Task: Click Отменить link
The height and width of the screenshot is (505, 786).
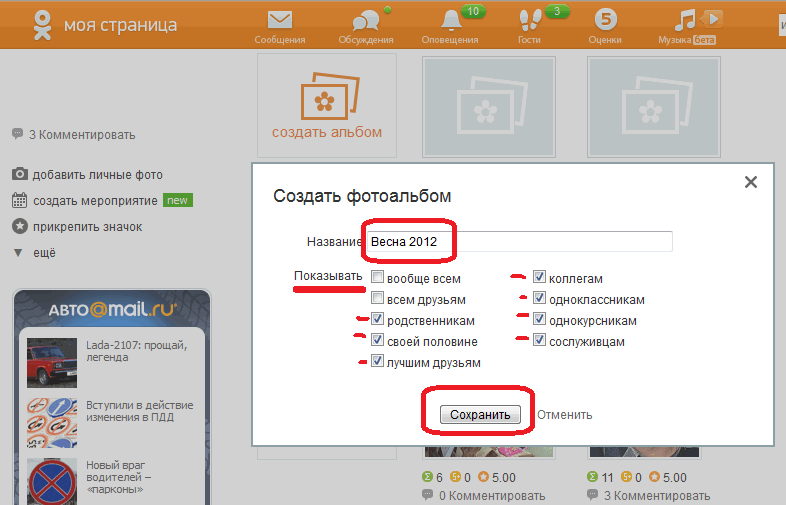Action: [564, 415]
